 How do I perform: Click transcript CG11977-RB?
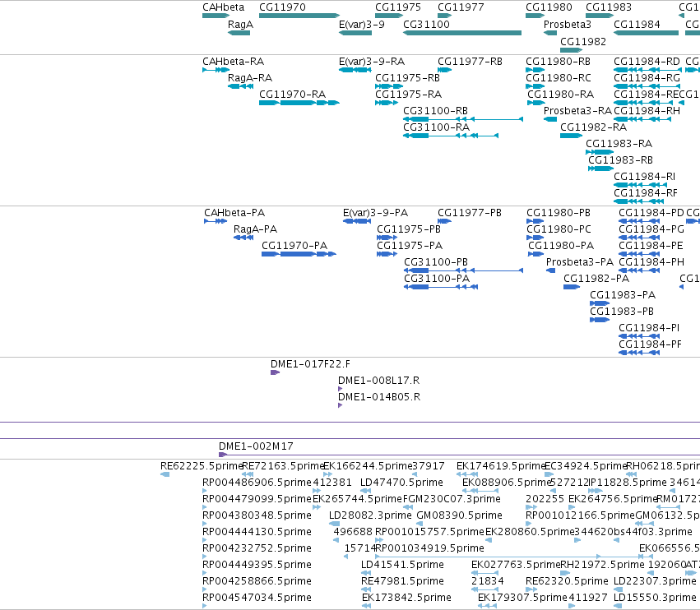(x=470, y=62)
